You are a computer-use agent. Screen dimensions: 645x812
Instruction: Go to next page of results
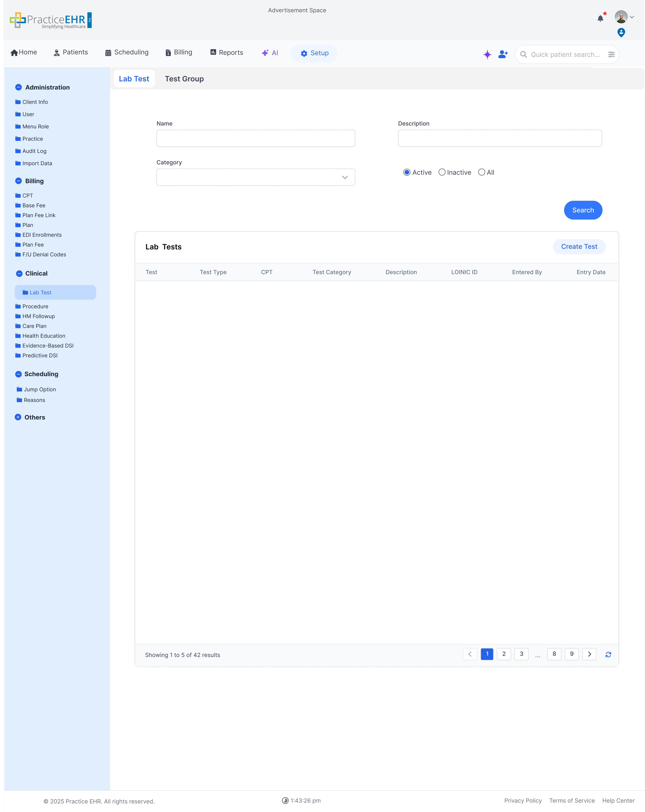click(589, 654)
